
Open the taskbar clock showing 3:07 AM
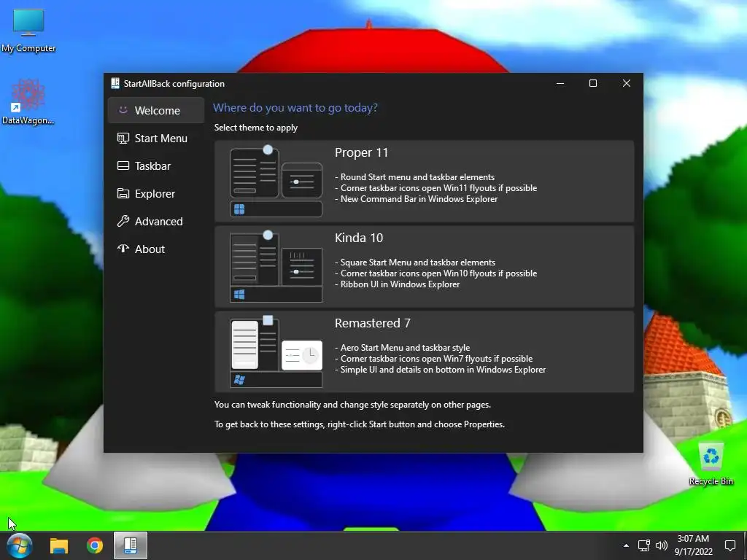pos(693,545)
